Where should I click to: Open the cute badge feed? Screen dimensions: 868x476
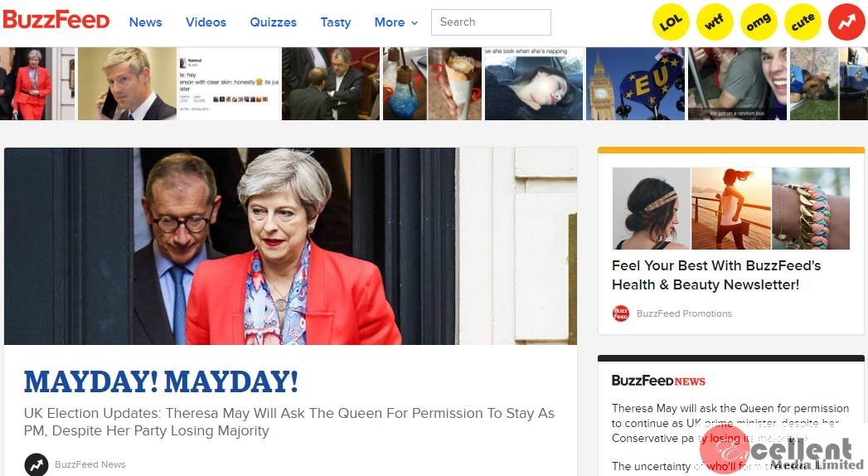[x=803, y=22]
